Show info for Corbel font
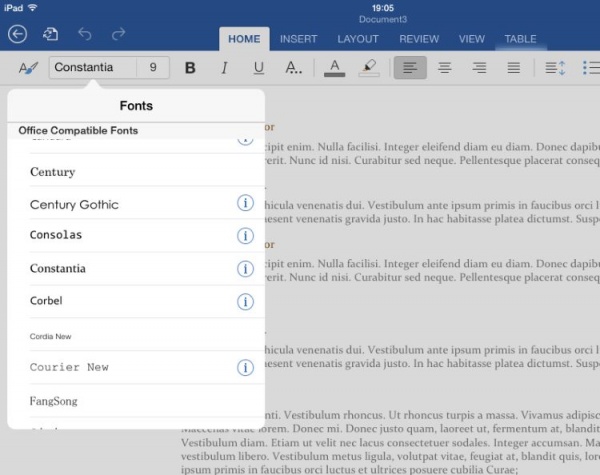600x475 pixels. click(245, 302)
